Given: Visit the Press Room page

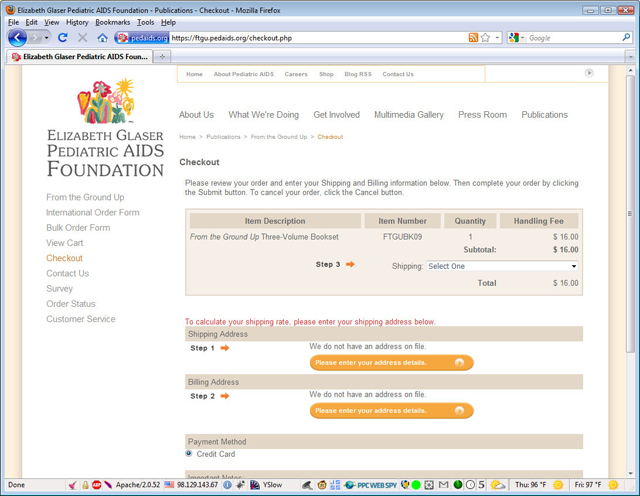Looking at the screenshot, I should (x=482, y=115).
